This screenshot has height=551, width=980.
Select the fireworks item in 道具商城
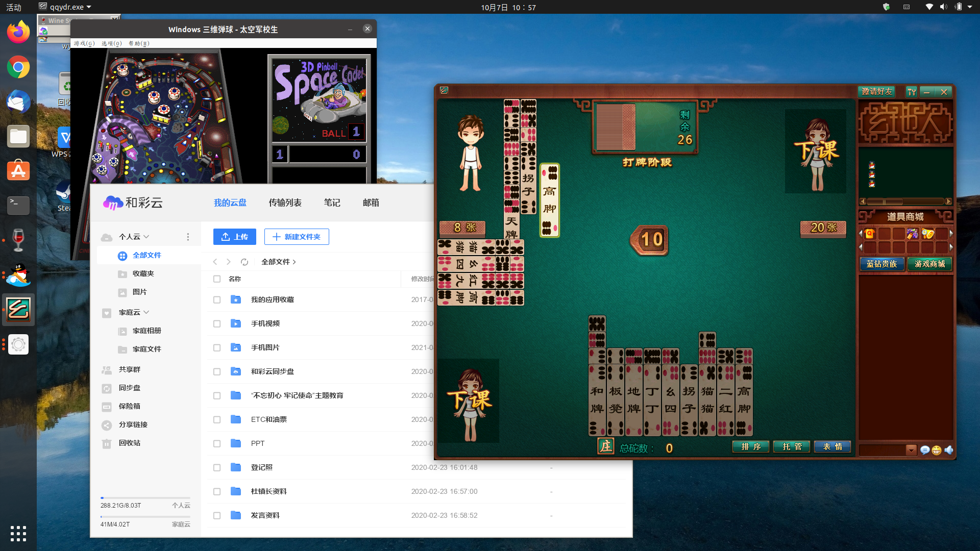(x=913, y=234)
